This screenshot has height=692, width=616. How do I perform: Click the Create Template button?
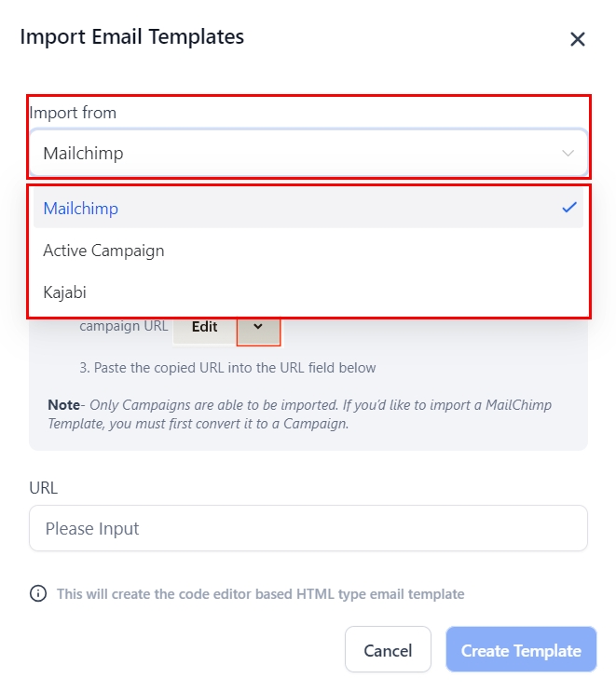521,650
